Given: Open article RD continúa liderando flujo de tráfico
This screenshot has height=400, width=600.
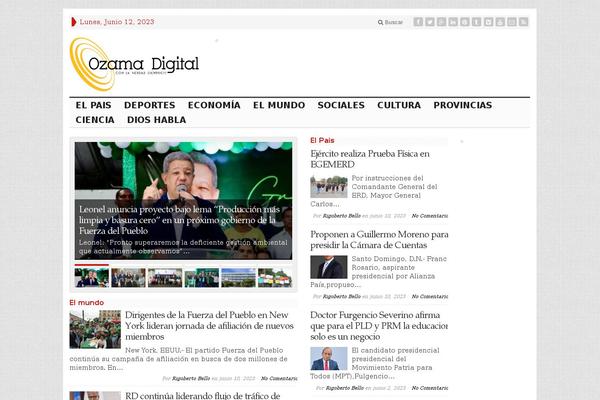Looking at the screenshot, I should click(x=203, y=395).
